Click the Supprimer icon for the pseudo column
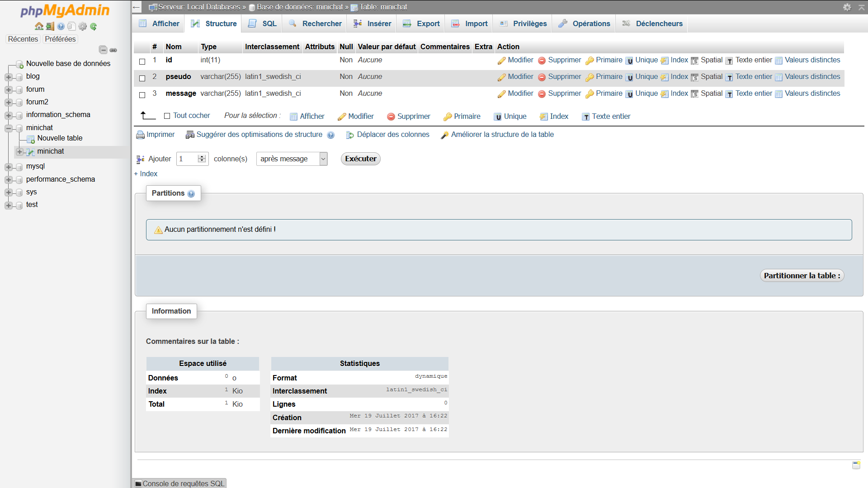Viewport: 868px width, 488px height. click(x=542, y=77)
